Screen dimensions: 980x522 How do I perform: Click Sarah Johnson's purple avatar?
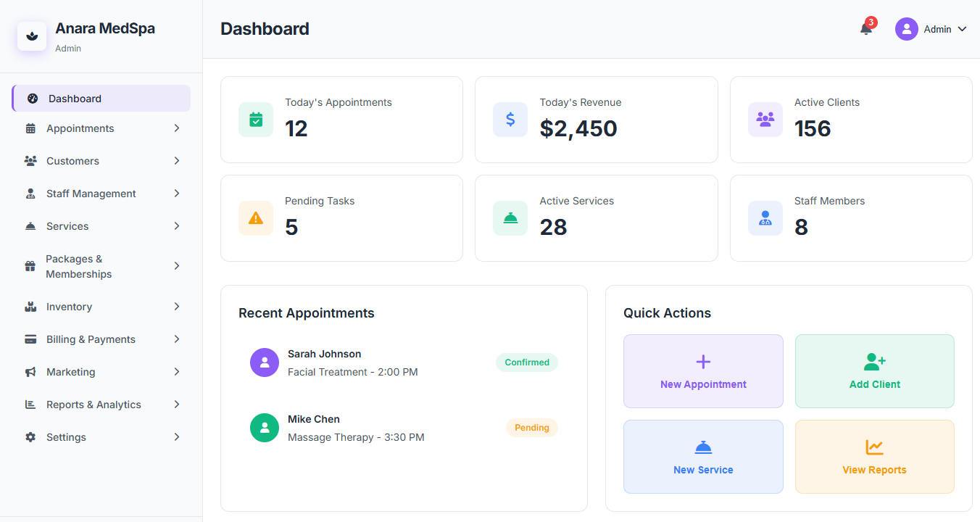(265, 362)
